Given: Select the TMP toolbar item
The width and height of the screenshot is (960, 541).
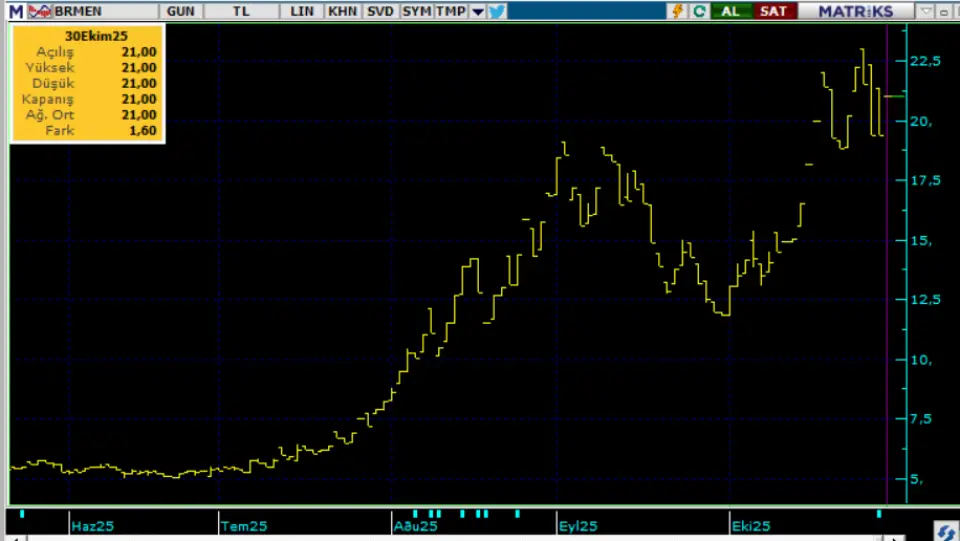Looking at the screenshot, I should click(450, 11).
